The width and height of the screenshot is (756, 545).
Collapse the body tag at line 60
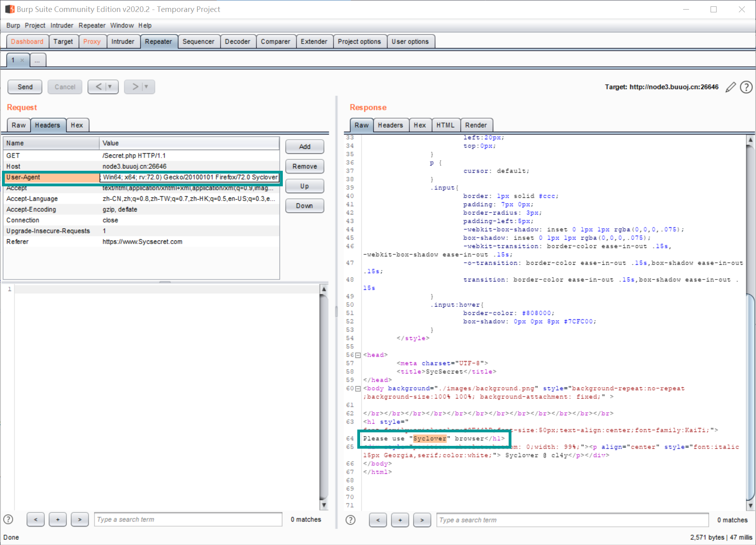click(358, 389)
